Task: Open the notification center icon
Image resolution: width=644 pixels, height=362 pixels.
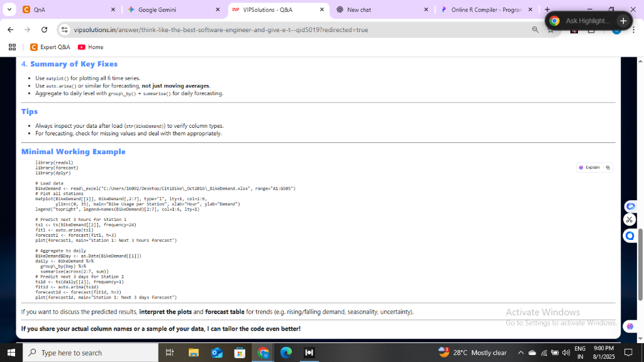Action: [x=628, y=353]
